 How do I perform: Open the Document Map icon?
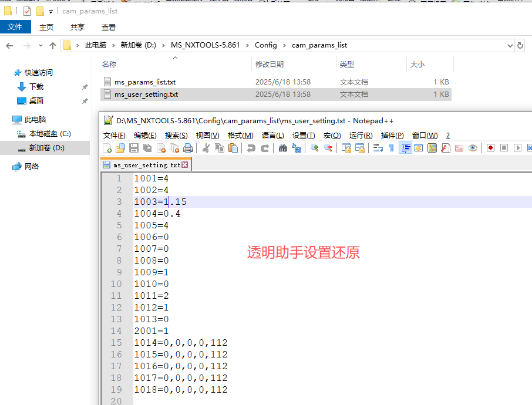(432, 148)
